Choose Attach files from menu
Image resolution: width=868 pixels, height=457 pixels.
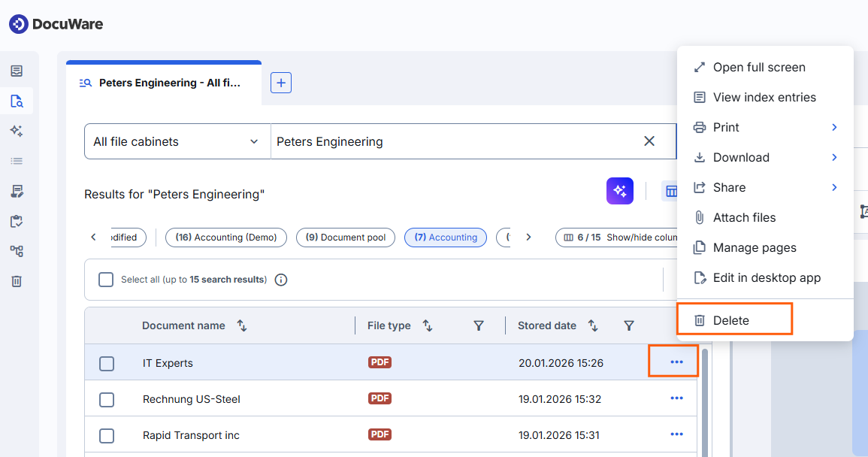click(x=765, y=218)
